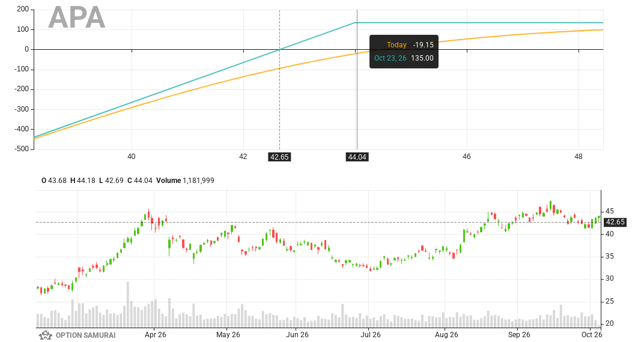Click the 45 label on price axis
This screenshot has width=644, height=342.
[610, 212]
